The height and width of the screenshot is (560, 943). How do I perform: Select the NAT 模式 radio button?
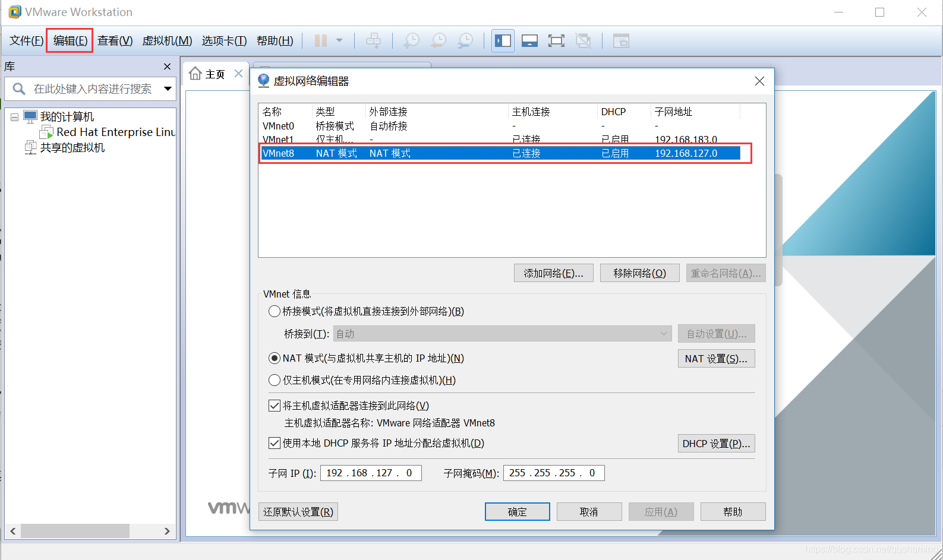click(275, 358)
